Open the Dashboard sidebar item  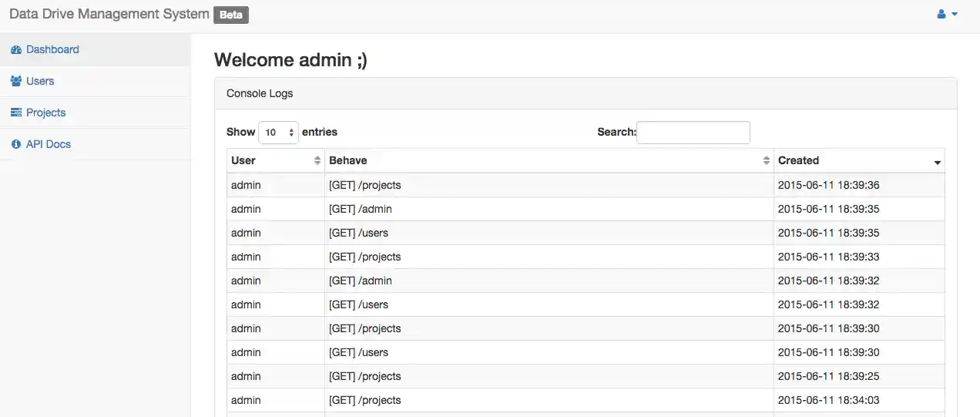(52, 49)
